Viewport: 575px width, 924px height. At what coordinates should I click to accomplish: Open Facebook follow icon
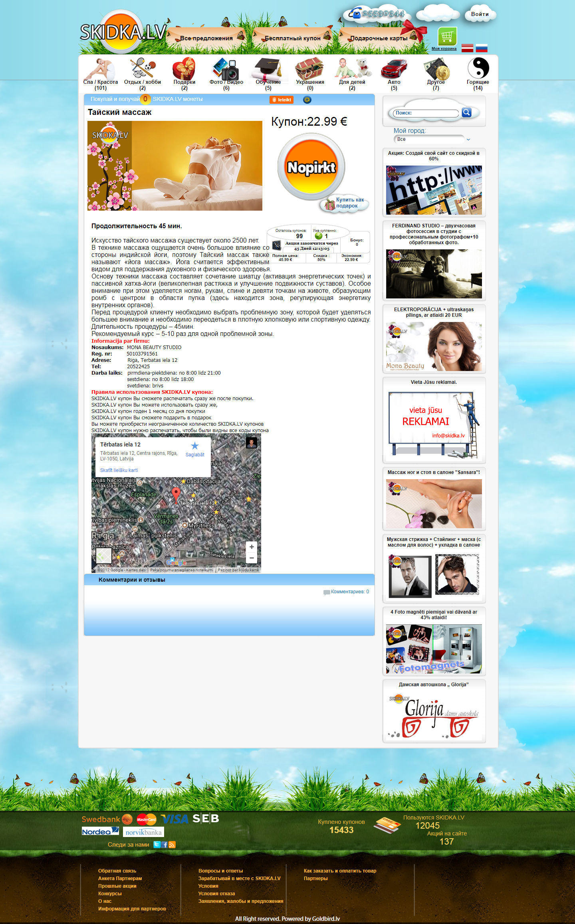click(x=165, y=845)
